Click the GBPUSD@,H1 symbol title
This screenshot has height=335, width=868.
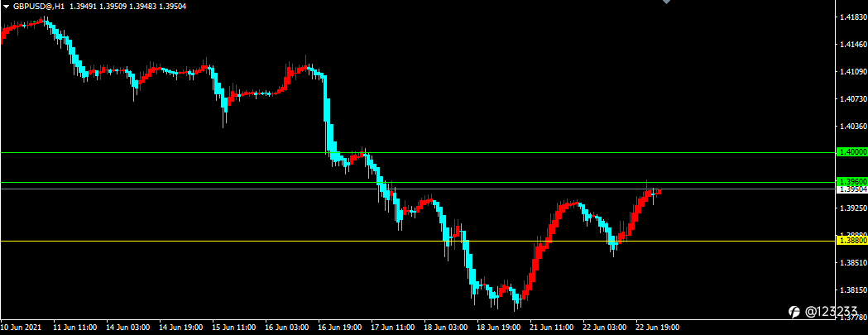tap(39, 7)
